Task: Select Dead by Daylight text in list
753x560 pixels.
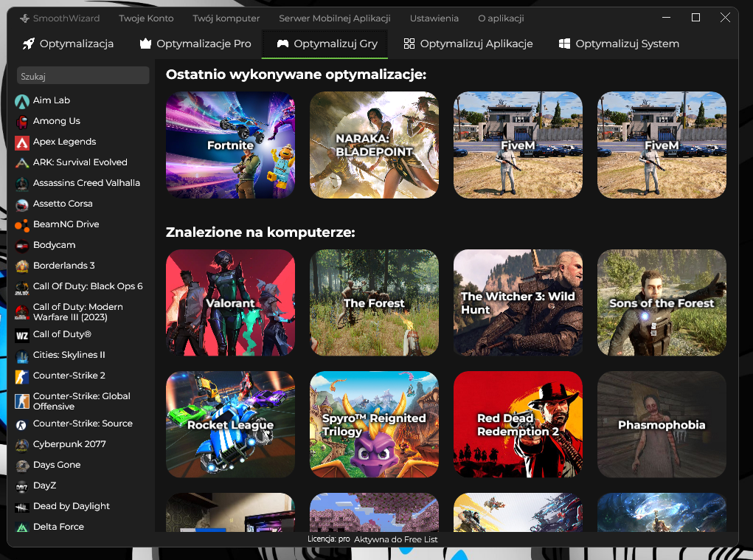Action: (x=71, y=506)
